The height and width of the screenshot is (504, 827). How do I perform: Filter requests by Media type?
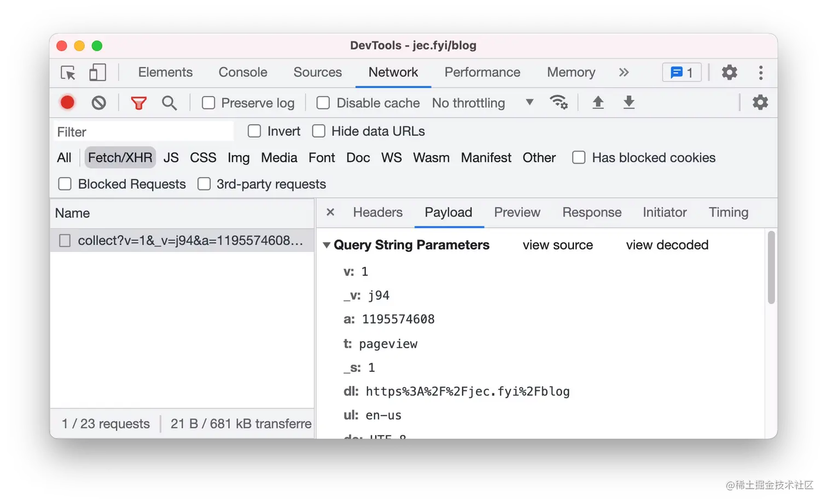[x=279, y=157]
